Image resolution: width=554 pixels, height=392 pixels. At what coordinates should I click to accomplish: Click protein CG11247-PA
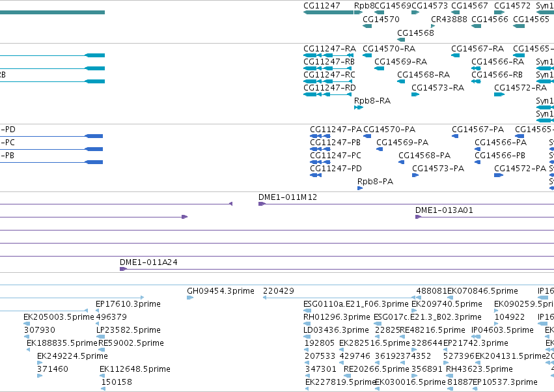pos(336,130)
